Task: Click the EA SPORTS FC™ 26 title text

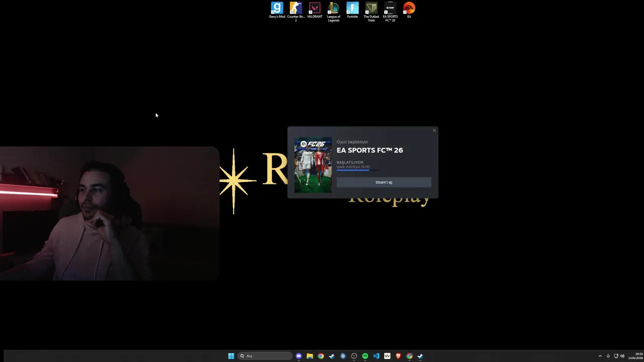Action: point(370,150)
